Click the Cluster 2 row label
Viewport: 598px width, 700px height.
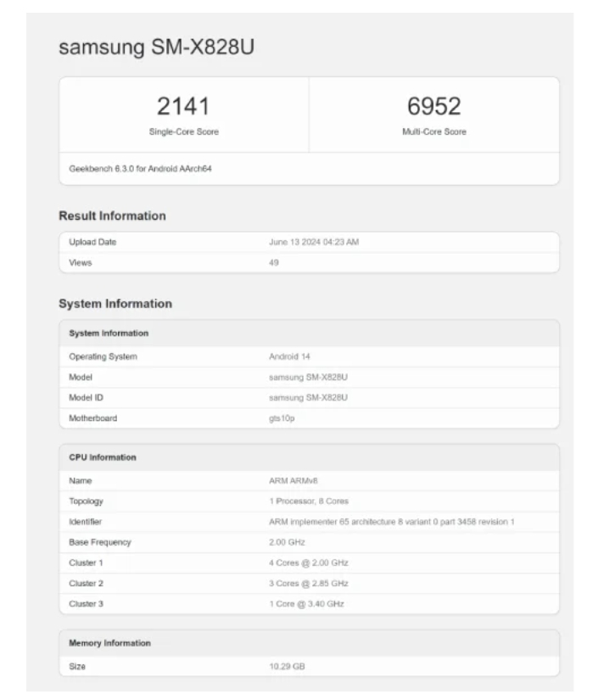[x=86, y=584]
